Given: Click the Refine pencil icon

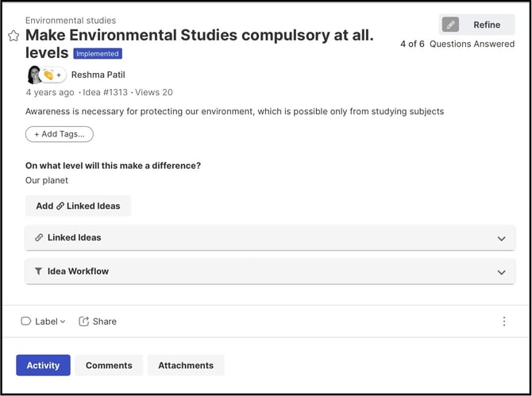Looking at the screenshot, I should (x=450, y=25).
